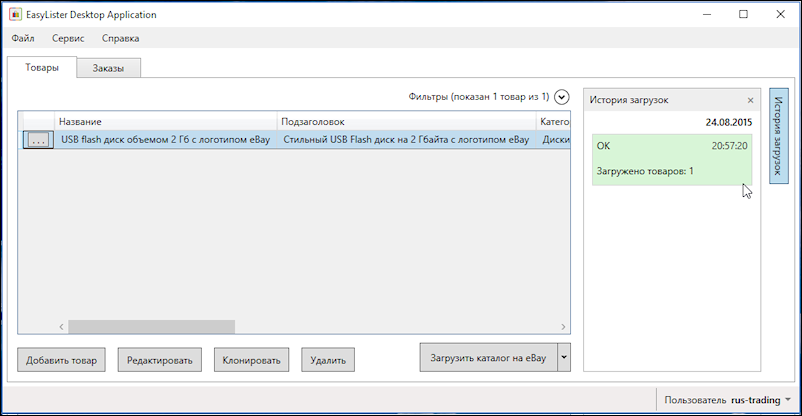
Task: Click the horizontal scrollbar thumb of the table
Action: click(x=151, y=326)
